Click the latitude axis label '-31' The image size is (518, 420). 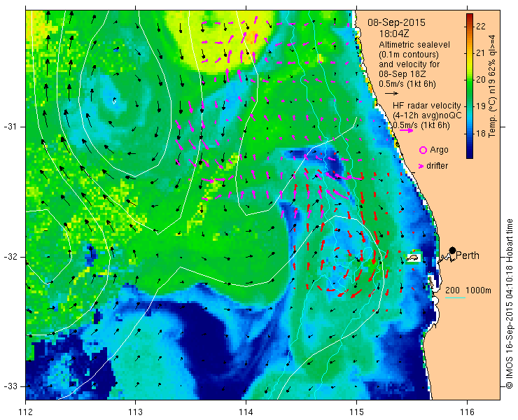pos(10,127)
